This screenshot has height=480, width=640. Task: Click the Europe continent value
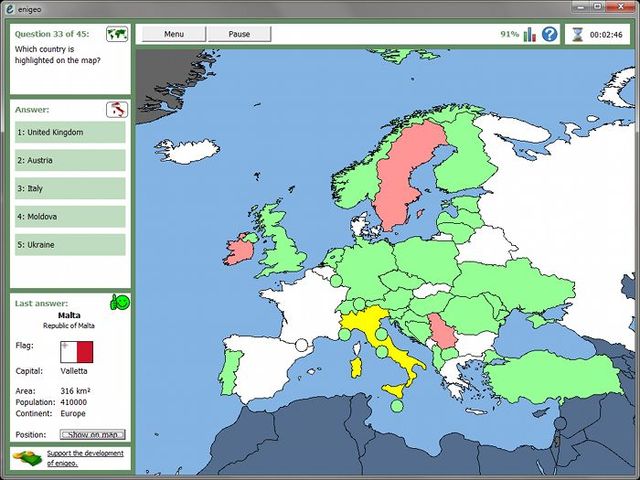[73, 413]
